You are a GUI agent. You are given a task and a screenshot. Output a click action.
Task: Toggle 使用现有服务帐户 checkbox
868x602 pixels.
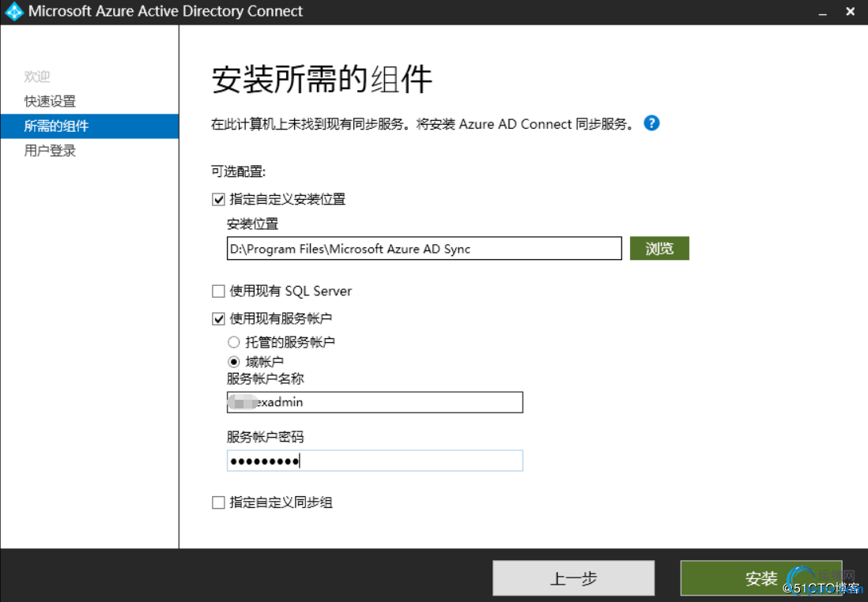pyautogui.click(x=218, y=318)
